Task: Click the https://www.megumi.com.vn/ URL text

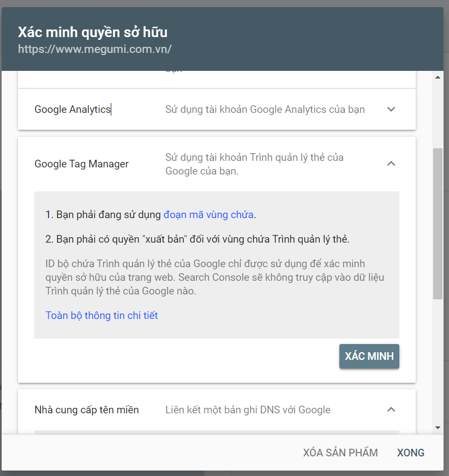Action: tap(95, 49)
